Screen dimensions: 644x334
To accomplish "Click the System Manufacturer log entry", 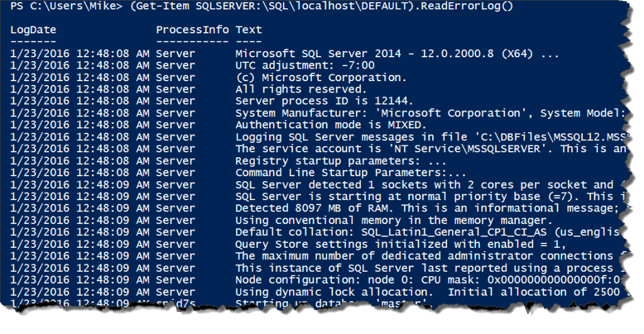I will pos(430,113).
